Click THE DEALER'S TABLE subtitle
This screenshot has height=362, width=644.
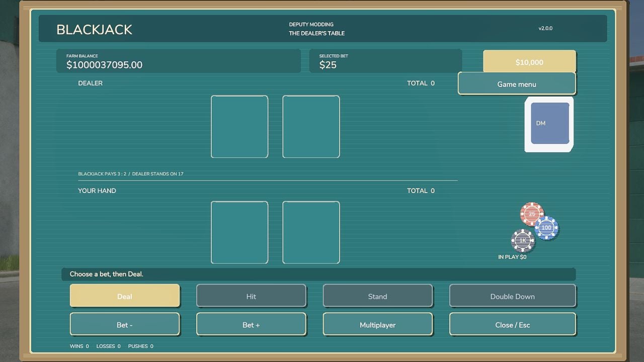317,33
